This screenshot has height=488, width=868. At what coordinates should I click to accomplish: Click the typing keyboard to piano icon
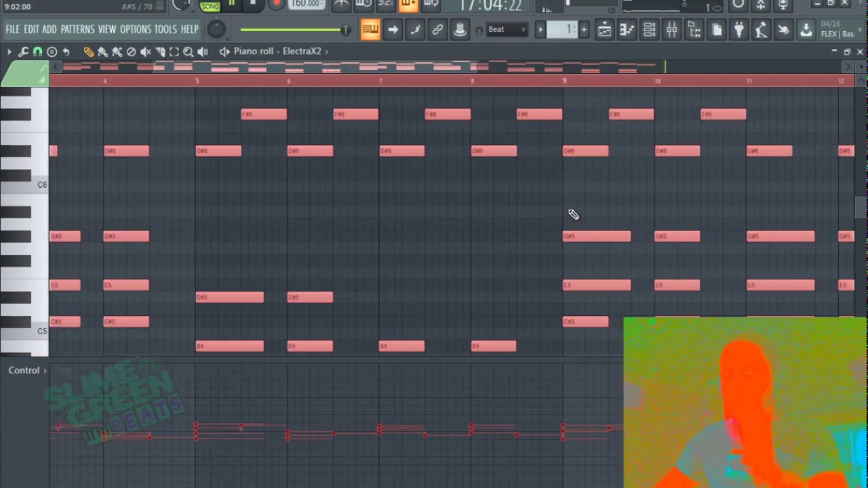[x=370, y=30]
